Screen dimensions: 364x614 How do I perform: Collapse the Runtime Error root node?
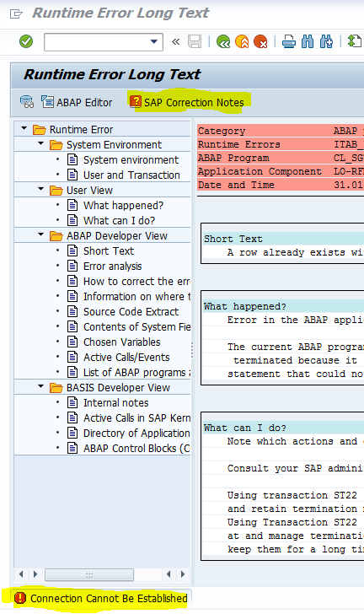click(x=24, y=128)
